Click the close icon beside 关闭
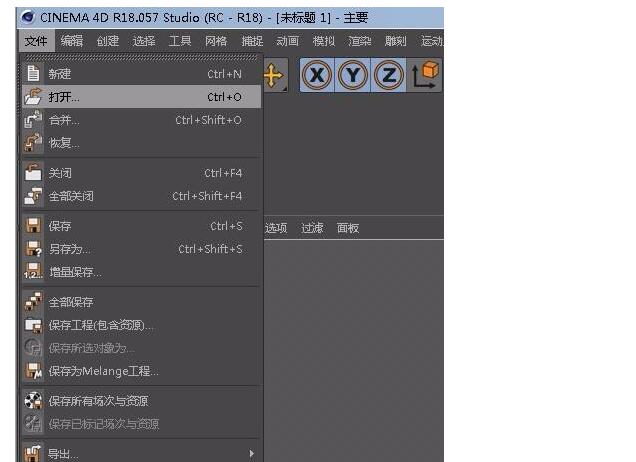The height and width of the screenshot is (462, 636). (x=33, y=172)
